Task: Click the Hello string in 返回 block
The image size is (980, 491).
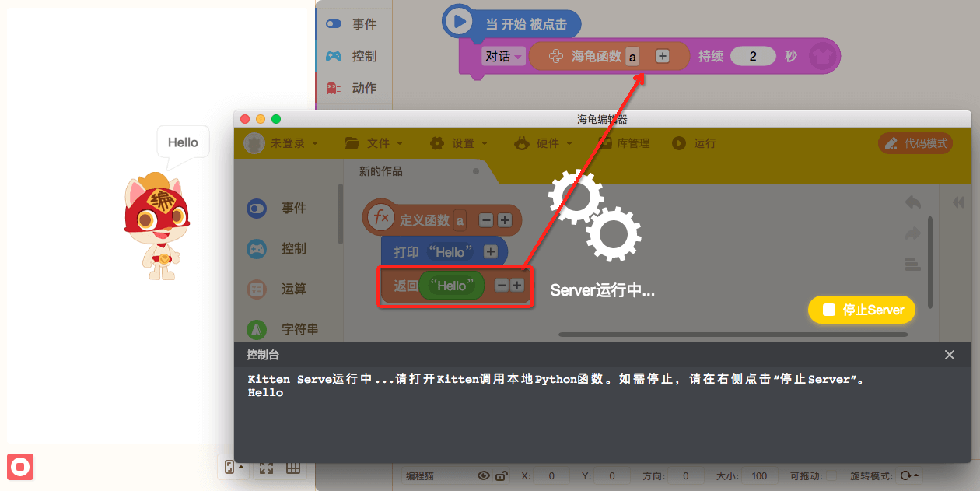Action: click(x=451, y=286)
